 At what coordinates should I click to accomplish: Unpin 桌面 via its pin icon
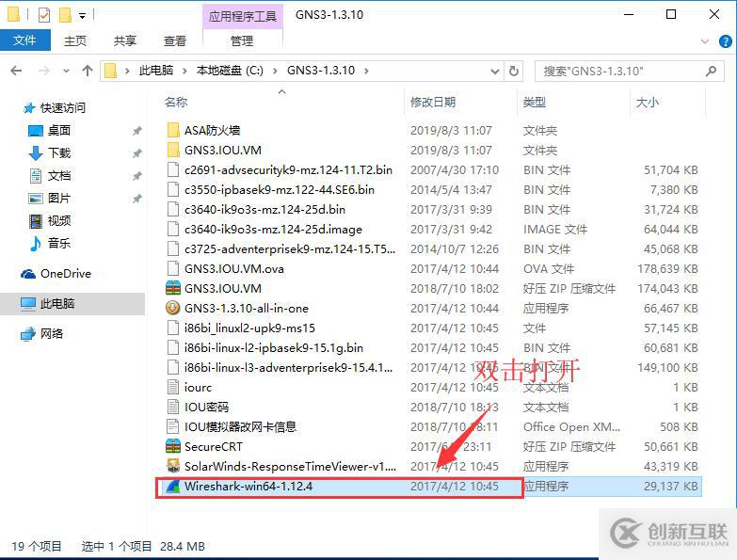click(x=136, y=131)
